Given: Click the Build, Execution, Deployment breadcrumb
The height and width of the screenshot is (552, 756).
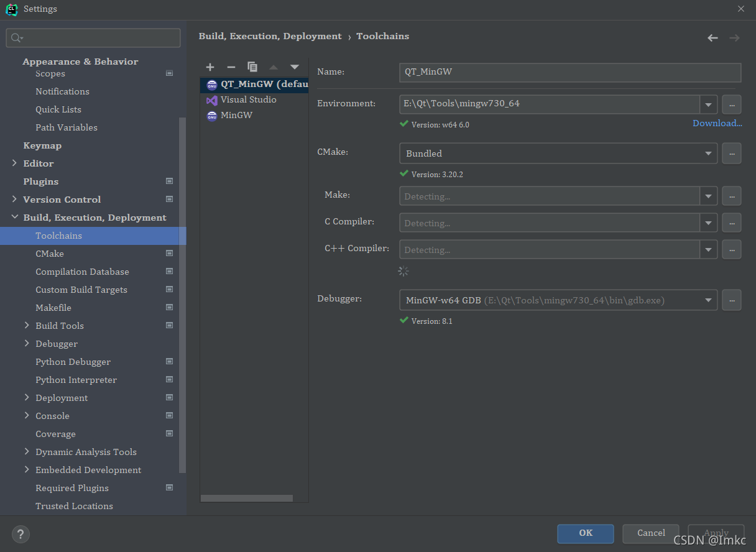Looking at the screenshot, I should pos(270,36).
